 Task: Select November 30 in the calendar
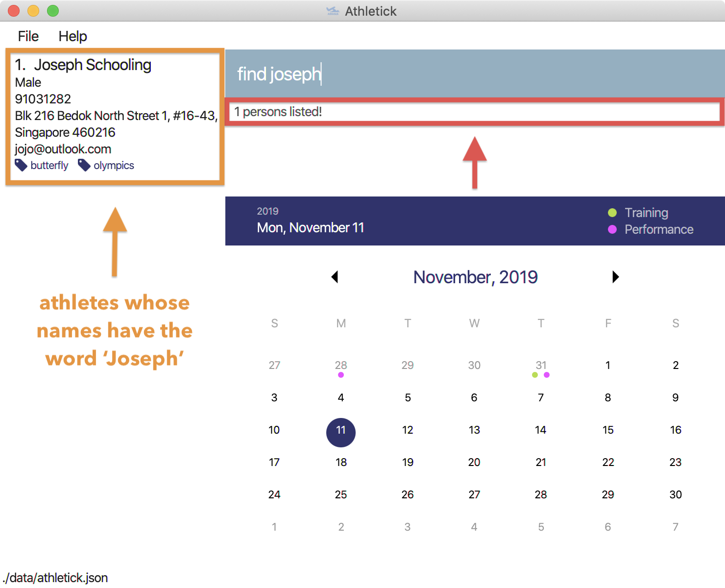click(x=676, y=494)
